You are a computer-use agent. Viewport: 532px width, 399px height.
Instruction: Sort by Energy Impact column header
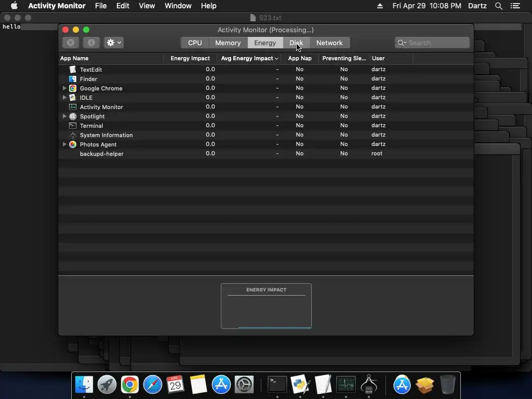190,58
